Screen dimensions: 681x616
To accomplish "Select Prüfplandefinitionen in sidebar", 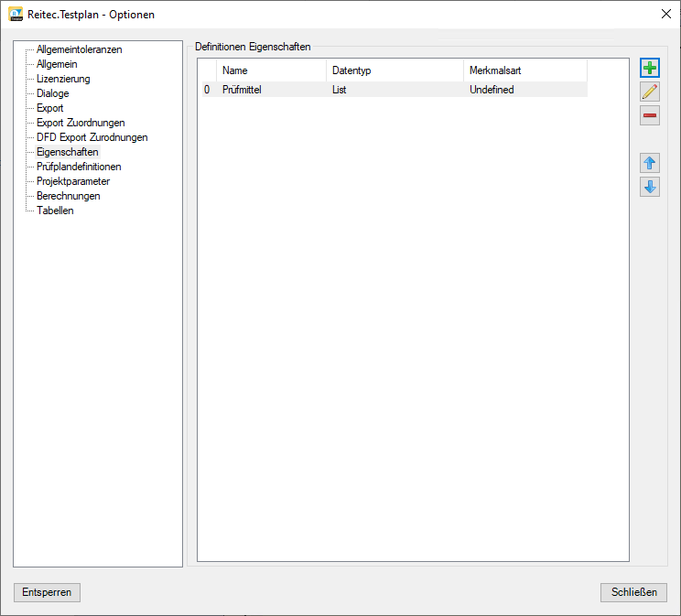I will tap(79, 167).
